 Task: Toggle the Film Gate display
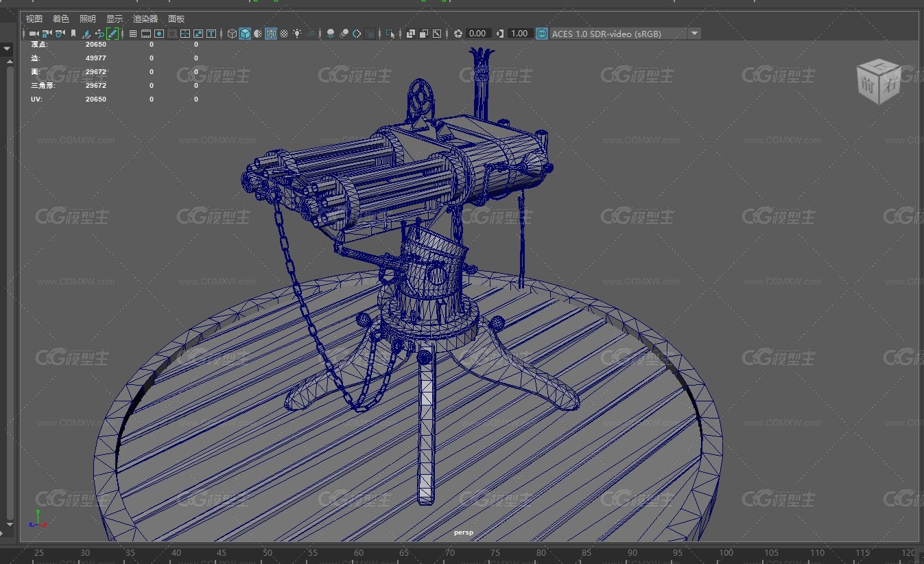(145, 34)
